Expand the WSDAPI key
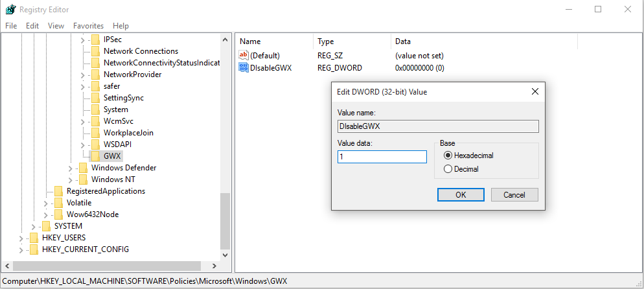644x289 pixels. pyautogui.click(x=82, y=145)
